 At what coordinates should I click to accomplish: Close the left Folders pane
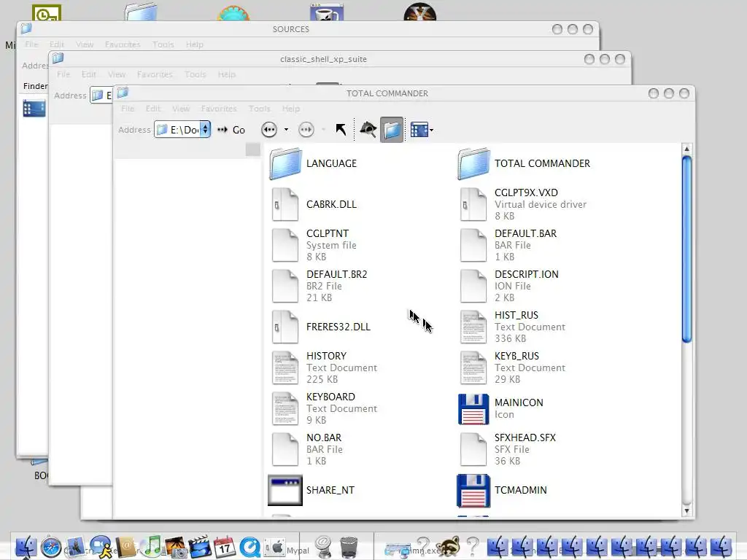tap(253, 149)
